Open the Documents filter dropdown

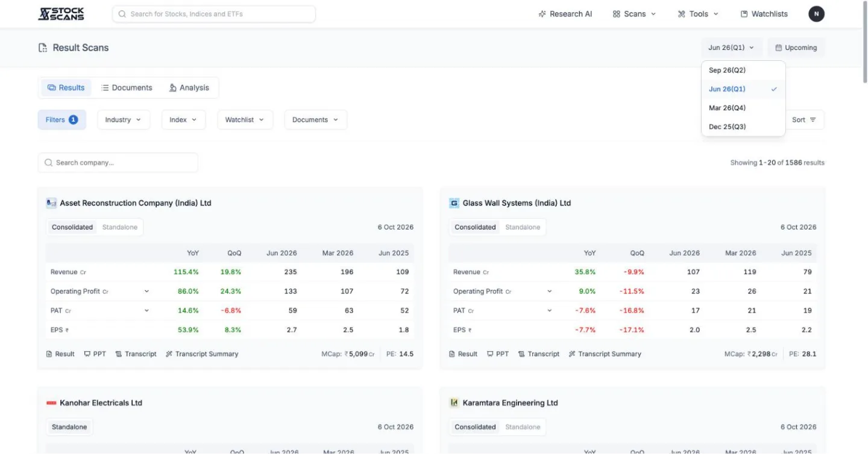(x=315, y=120)
